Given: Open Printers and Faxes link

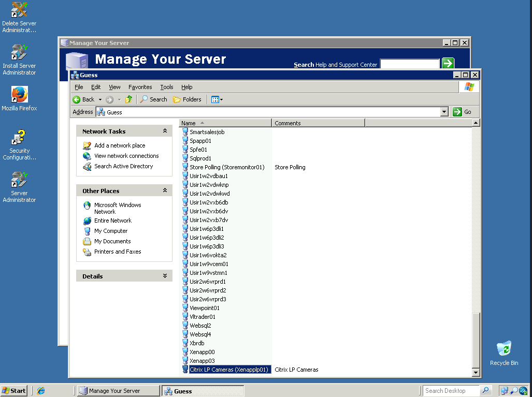Looking at the screenshot, I should coord(118,252).
